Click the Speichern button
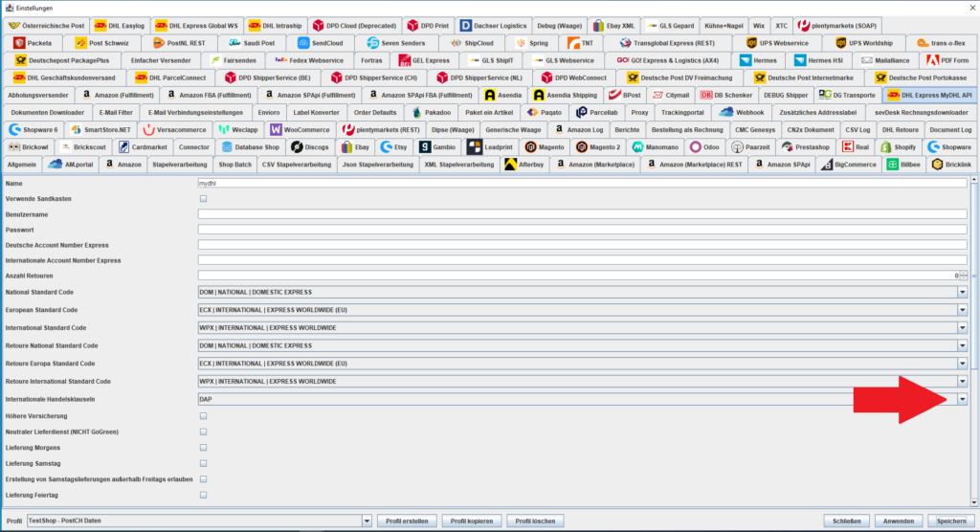The height and width of the screenshot is (532, 980). [950, 521]
